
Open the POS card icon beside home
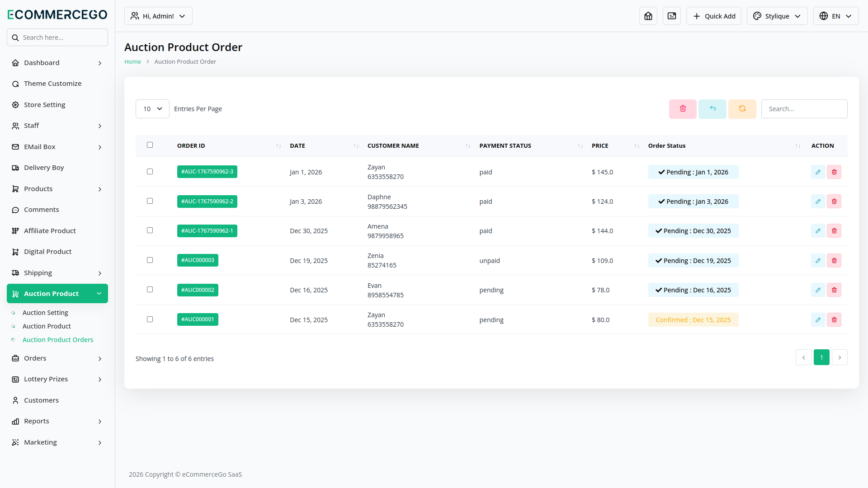(672, 16)
